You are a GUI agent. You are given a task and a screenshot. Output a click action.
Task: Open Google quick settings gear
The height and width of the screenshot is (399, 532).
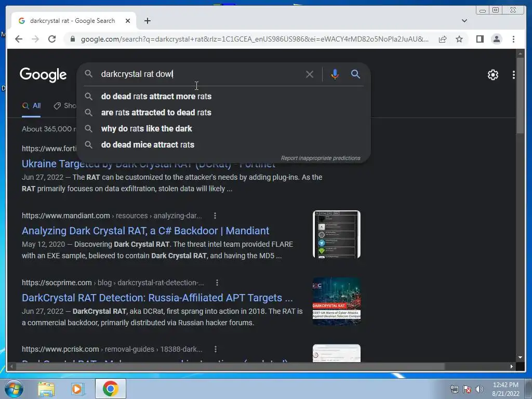[493, 75]
